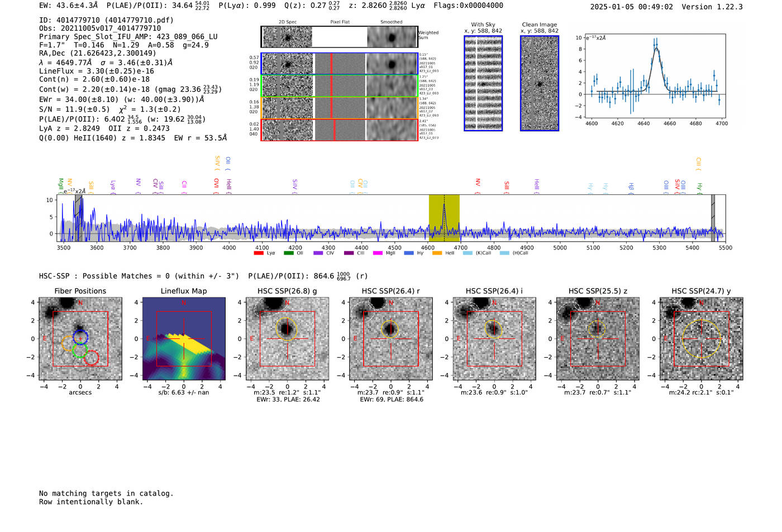782x532 pixels.
Task: Click the Weighted Sum 2D spectrum cutout
Action: click(x=287, y=37)
